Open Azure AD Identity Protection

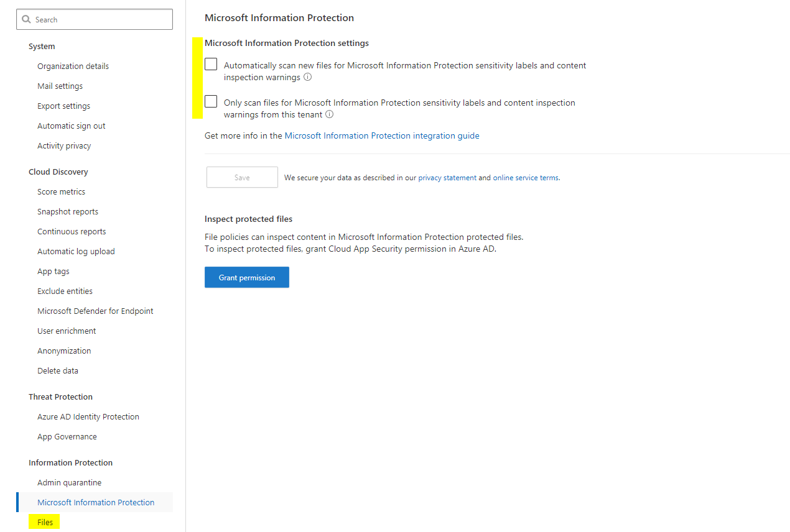tap(88, 417)
